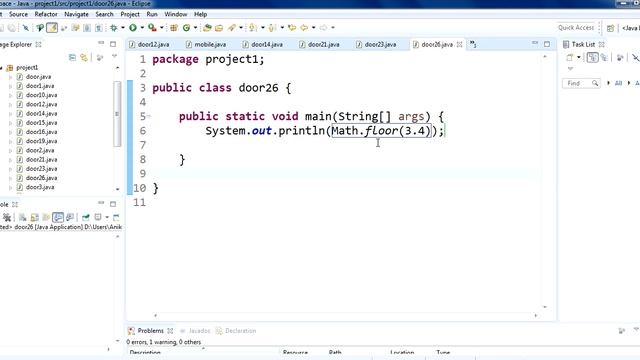
Task: Click the editor horizontal scrollbar
Action: [345, 316]
